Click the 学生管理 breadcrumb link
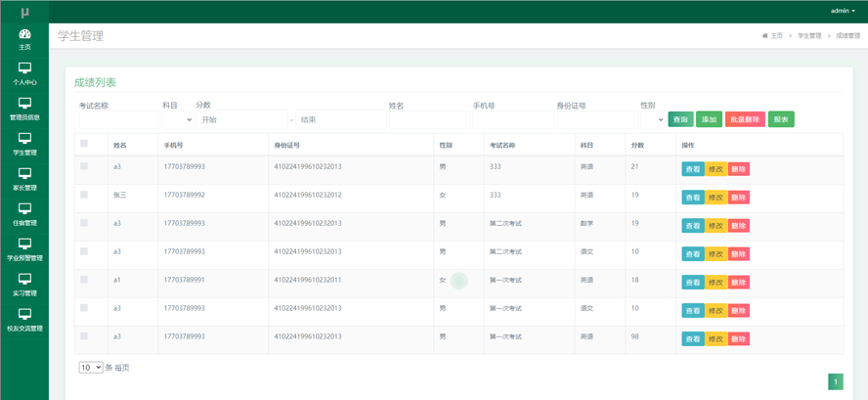Image resolution: width=868 pixels, height=400 pixels. coord(809,35)
